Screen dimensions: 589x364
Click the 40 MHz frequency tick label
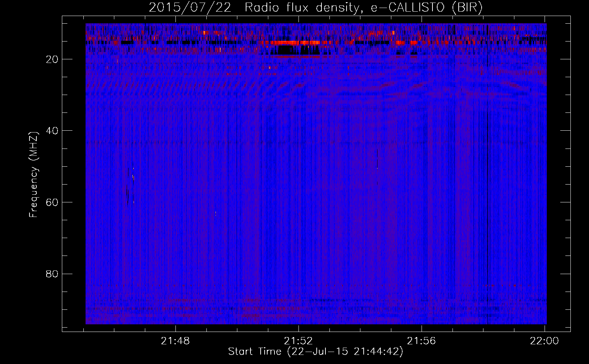(x=52, y=131)
